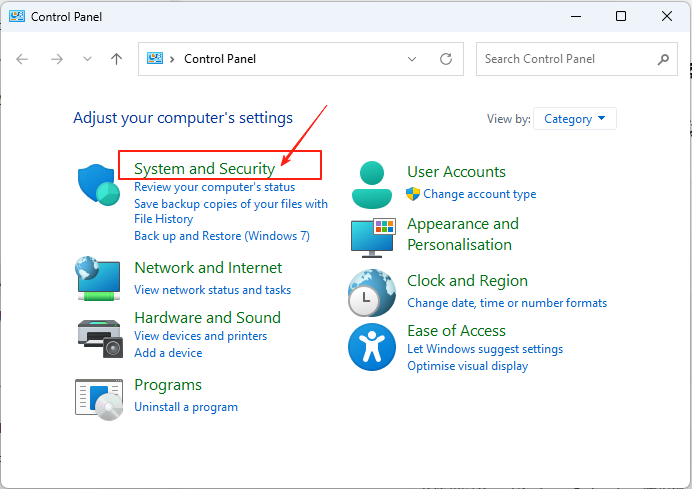The image size is (692, 489).
Task: Go forward using the forward arrow
Action: tap(57, 59)
